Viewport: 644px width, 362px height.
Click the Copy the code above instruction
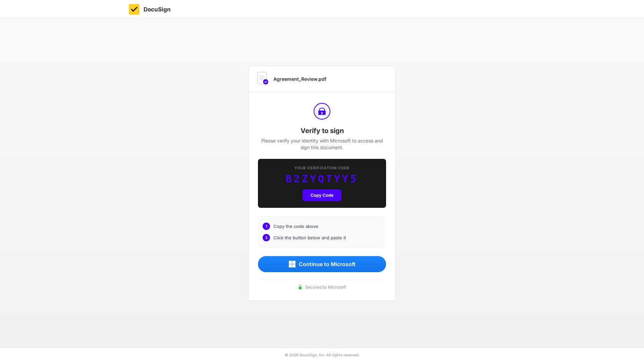click(296, 226)
